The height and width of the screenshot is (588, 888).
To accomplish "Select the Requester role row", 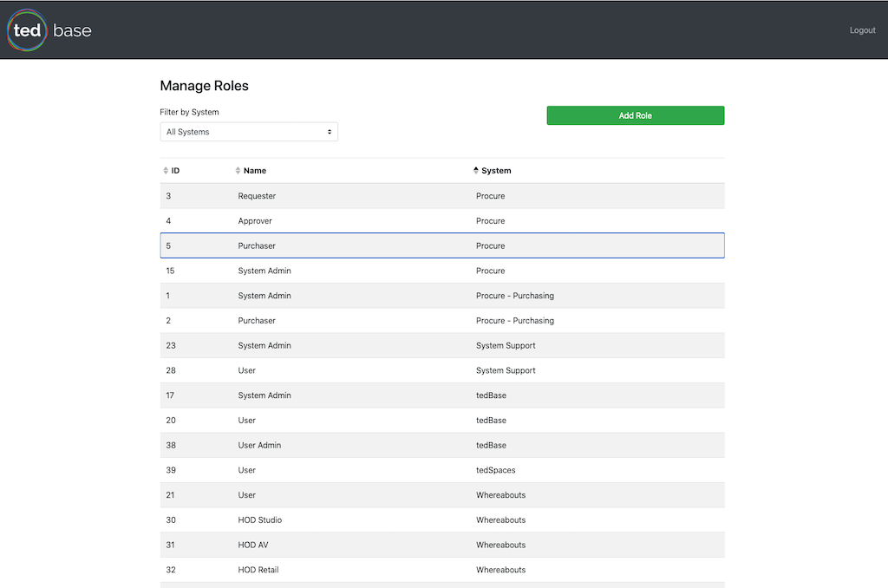I will click(x=442, y=196).
